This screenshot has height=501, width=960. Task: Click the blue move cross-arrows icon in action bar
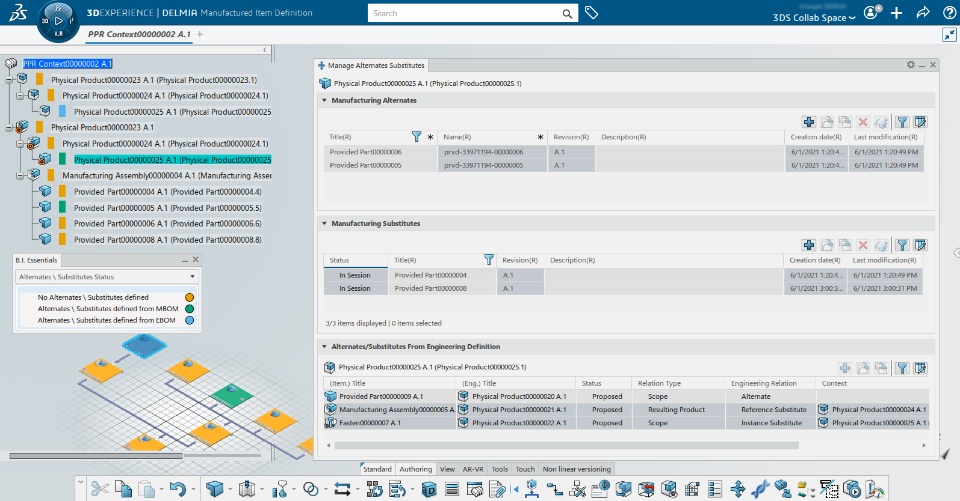point(738,489)
